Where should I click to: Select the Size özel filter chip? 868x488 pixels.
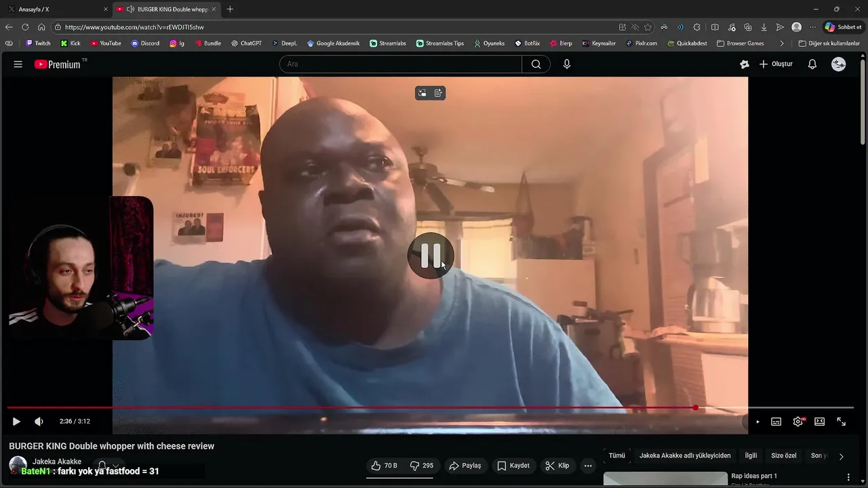784,455
